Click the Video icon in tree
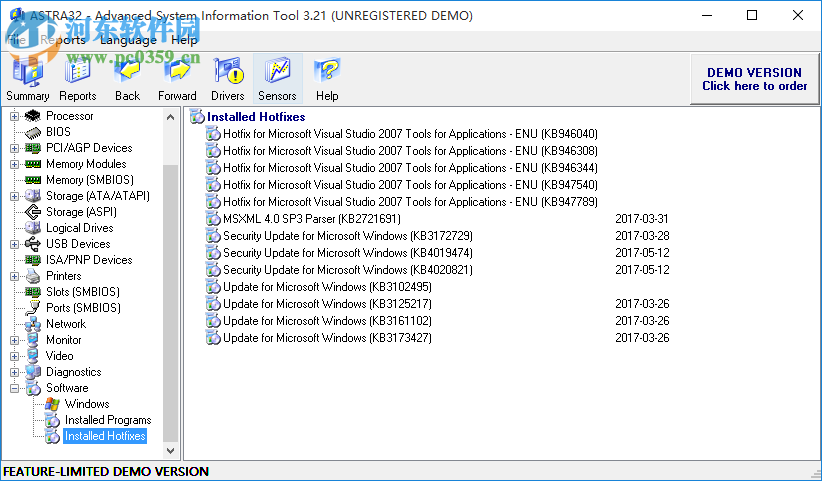822x481 pixels. click(x=33, y=356)
